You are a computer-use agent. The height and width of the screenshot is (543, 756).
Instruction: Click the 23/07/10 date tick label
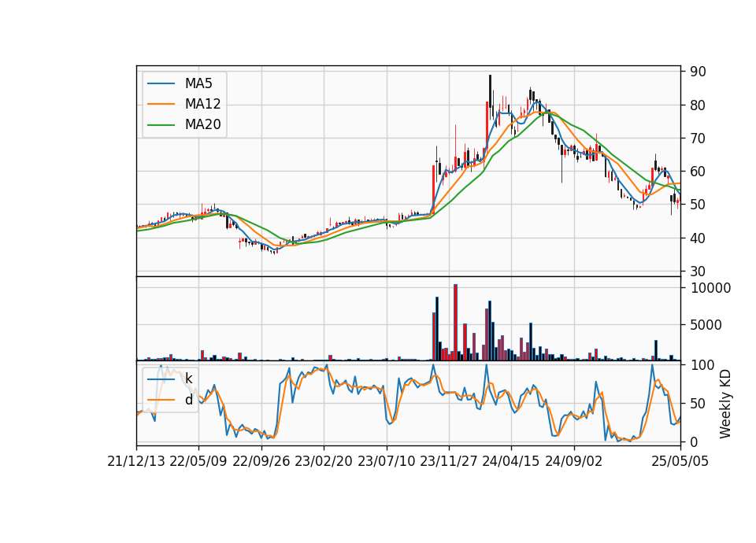(386, 461)
